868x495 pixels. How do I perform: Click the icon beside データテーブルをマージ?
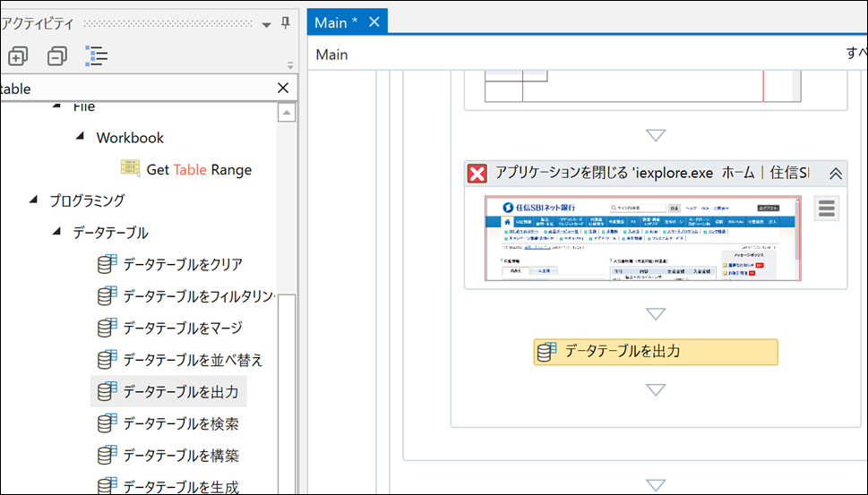pyautogui.click(x=107, y=328)
